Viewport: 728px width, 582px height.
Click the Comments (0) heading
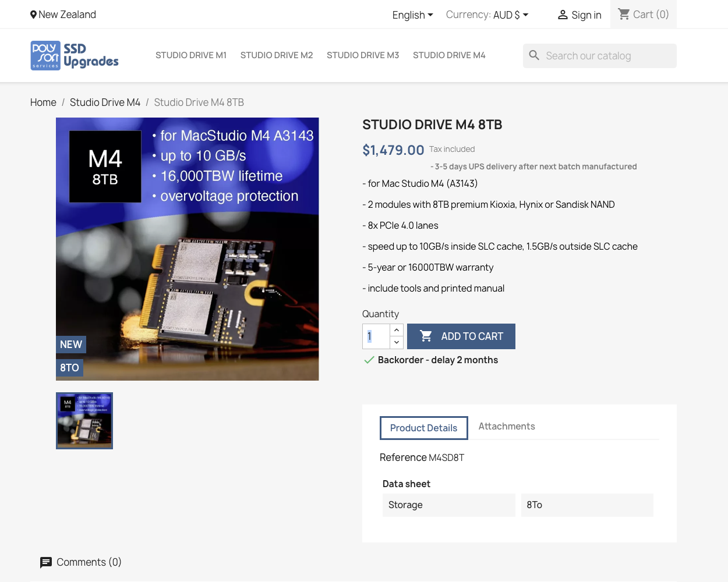[x=89, y=562]
